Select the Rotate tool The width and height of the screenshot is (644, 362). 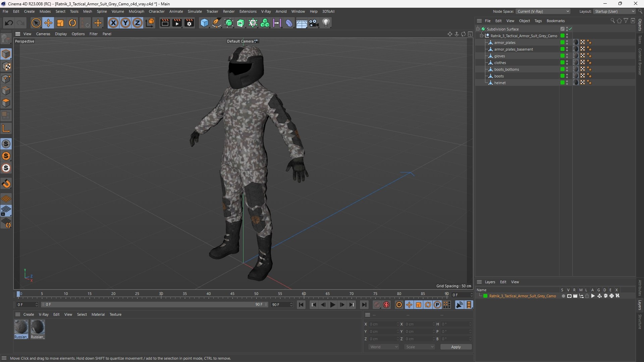tap(72, 23)
